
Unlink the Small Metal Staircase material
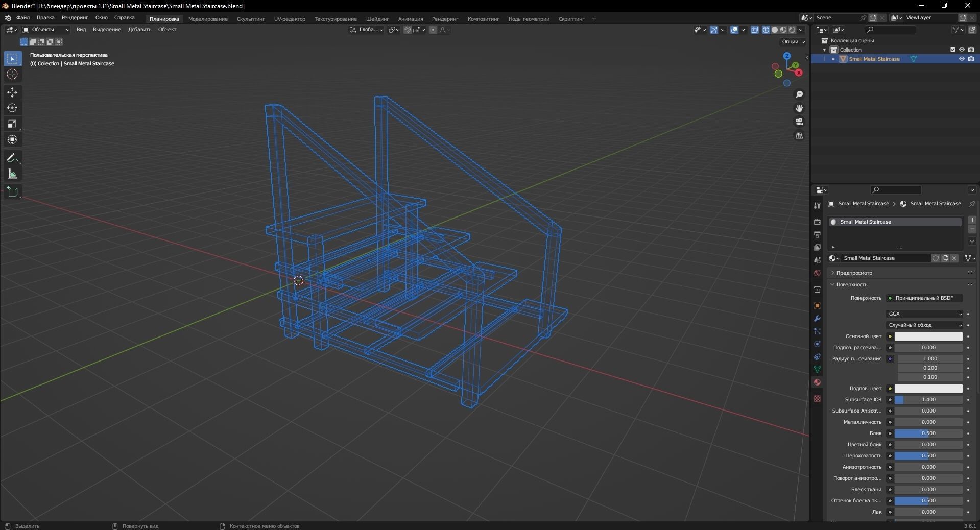[954, 258]
